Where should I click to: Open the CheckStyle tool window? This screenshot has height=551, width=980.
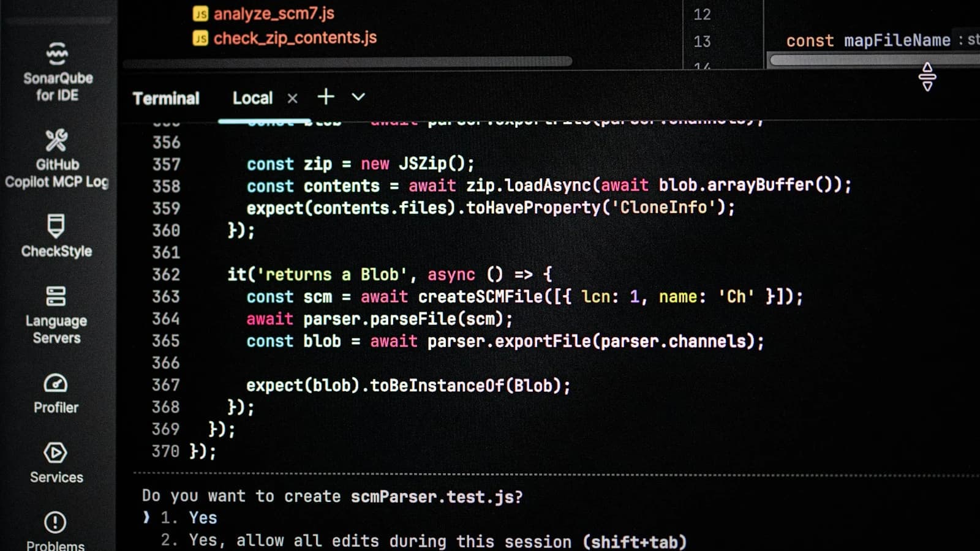pyautogui.click(x=56, y=236)
